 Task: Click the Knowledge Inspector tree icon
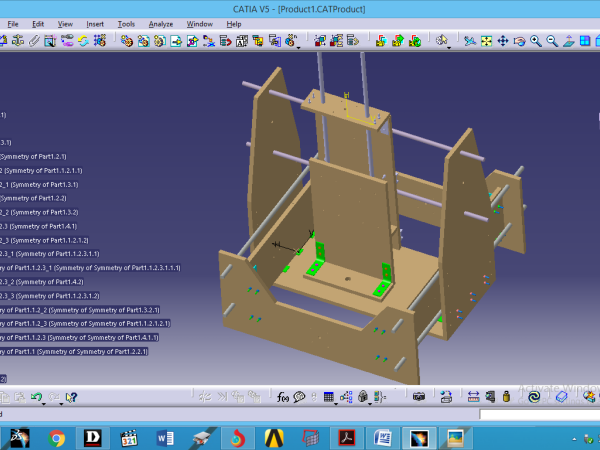click(346, 397)
